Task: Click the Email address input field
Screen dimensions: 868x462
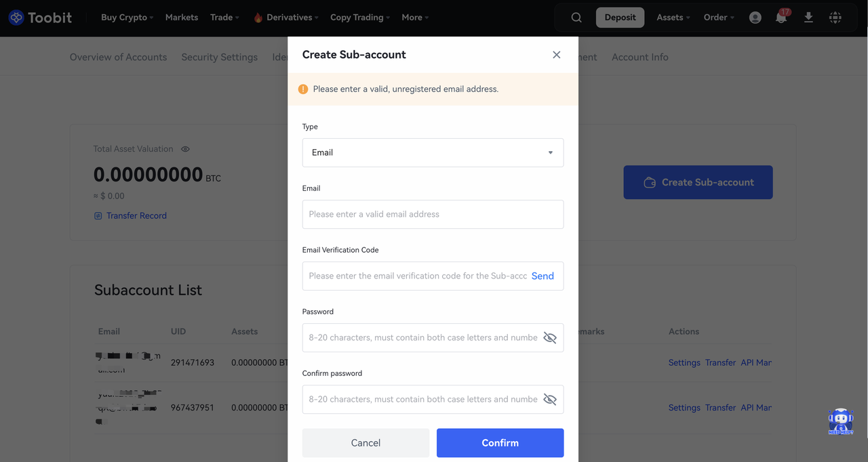Action: 433,214
